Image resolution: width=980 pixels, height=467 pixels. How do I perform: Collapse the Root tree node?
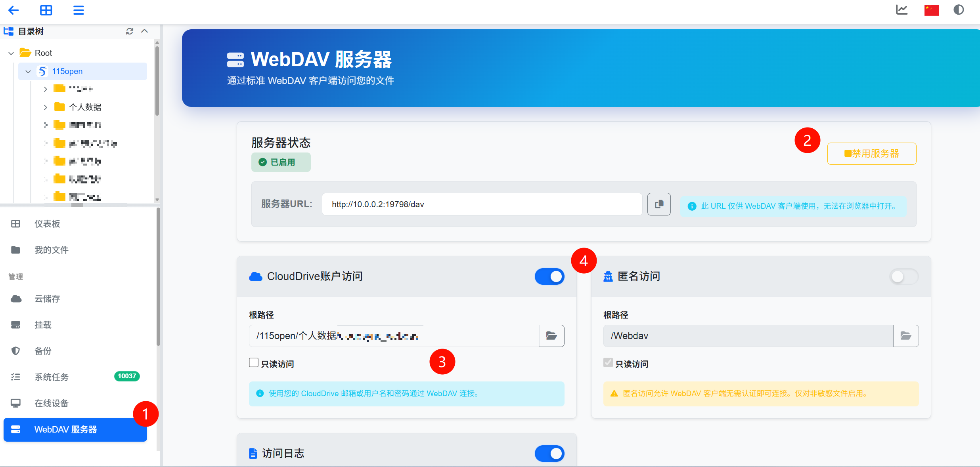pos(11,53)
